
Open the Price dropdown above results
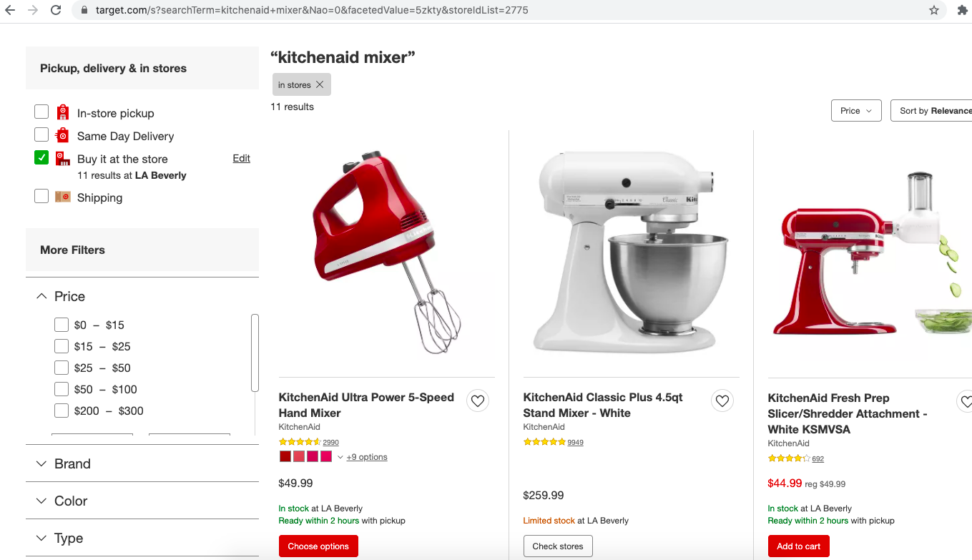[856, 111]
